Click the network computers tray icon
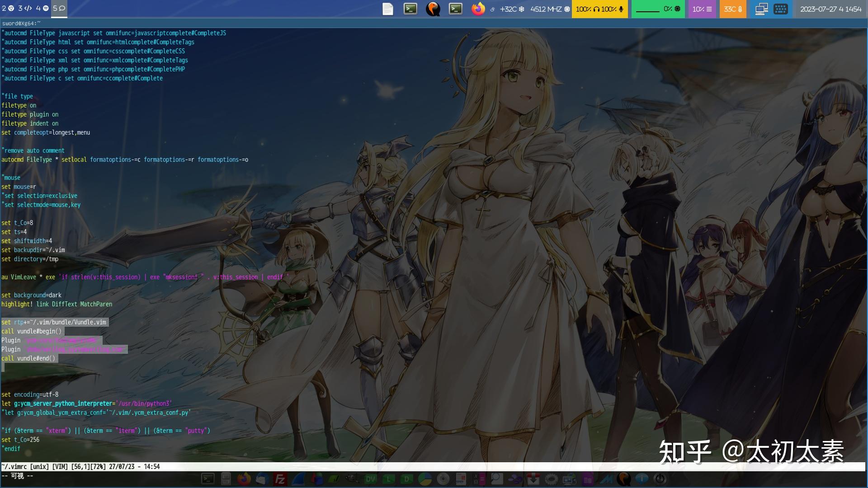The image size is (868, 488). coord(762,9)
